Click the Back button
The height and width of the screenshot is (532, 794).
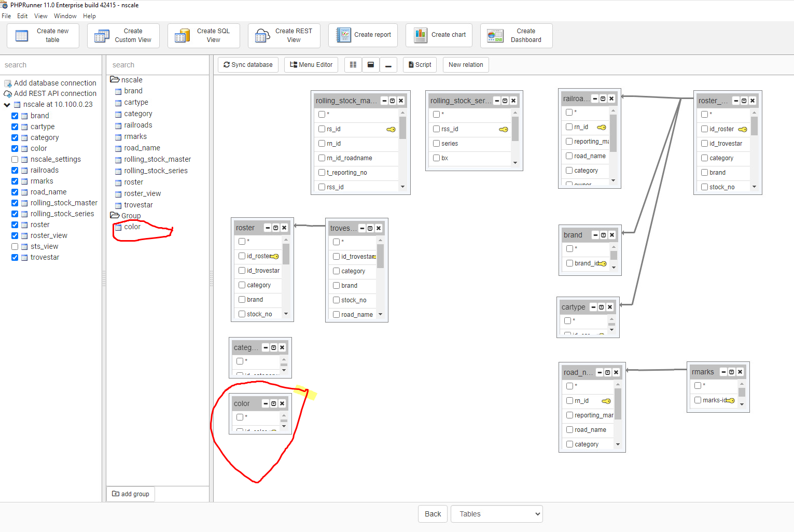[x=433, y=514]
